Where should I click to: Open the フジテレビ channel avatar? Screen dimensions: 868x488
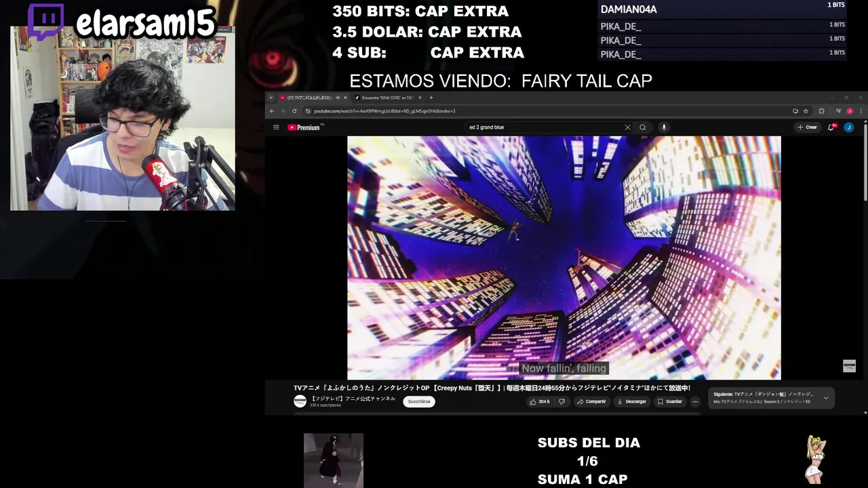[x=300, y=401]
